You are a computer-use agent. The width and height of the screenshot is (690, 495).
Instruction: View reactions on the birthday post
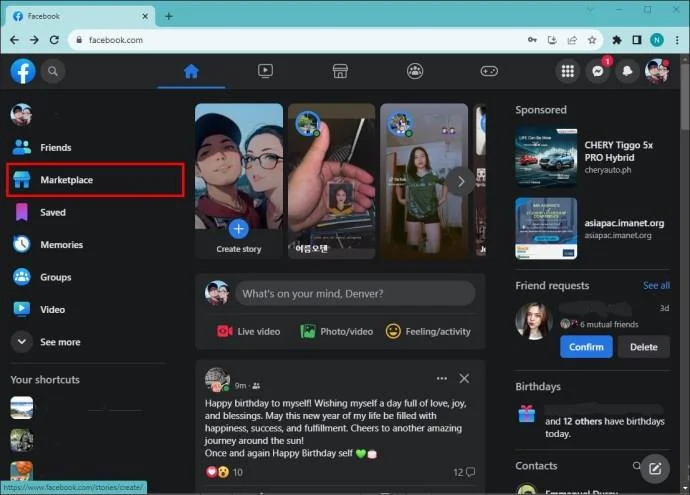tap(224, 472)
